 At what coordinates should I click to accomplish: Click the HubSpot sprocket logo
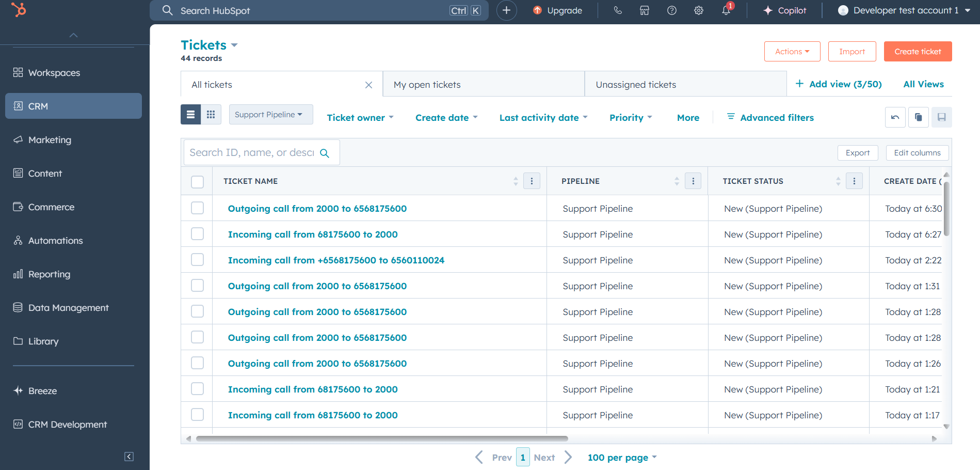tap(19, 9)
